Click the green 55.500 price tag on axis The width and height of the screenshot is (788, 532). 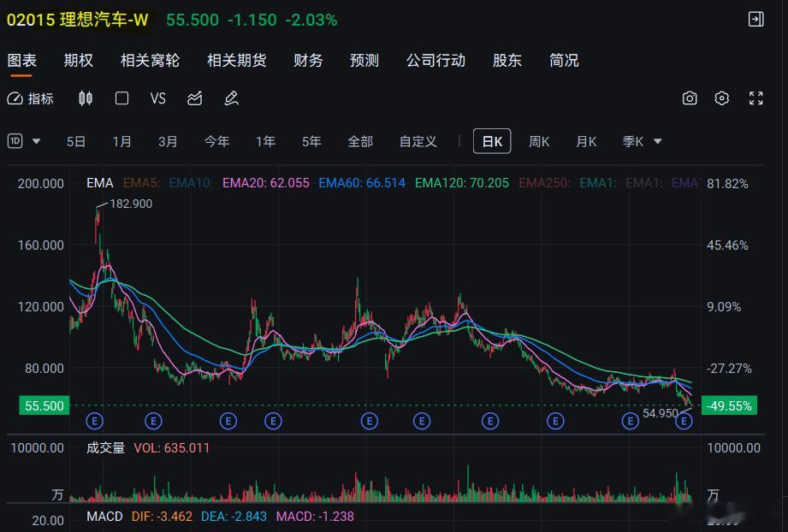pyautogui.click(x=44, y=405)
